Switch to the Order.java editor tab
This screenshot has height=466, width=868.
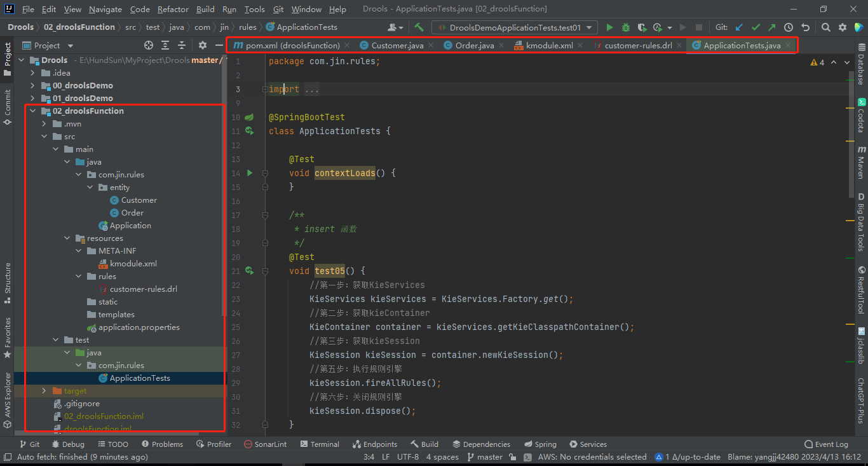click(x=475, y=45)
